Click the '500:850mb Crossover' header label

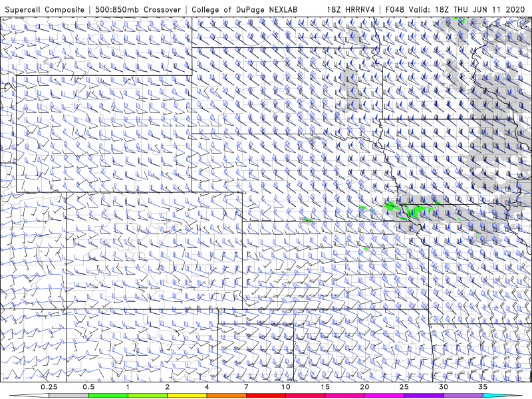(138, 9)
